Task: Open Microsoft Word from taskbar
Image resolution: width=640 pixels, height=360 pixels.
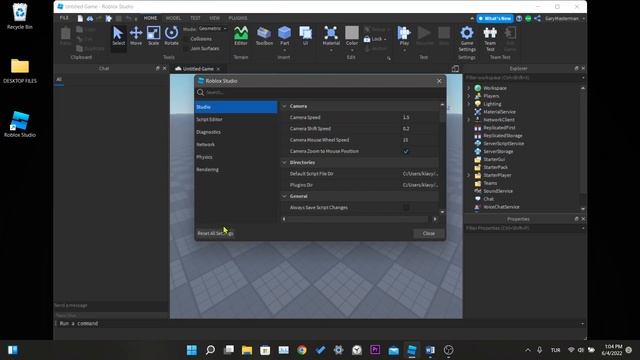Action: (x=430, y=350)
